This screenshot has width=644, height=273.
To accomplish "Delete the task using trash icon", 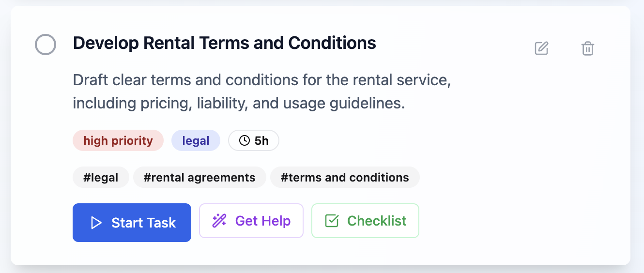I will pos(588,48).
